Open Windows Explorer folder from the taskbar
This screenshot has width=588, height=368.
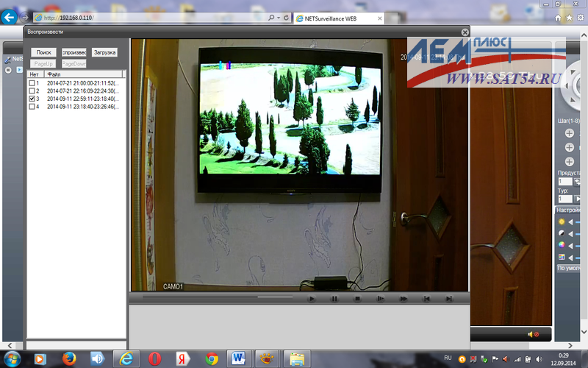click(x=297, y=359)
